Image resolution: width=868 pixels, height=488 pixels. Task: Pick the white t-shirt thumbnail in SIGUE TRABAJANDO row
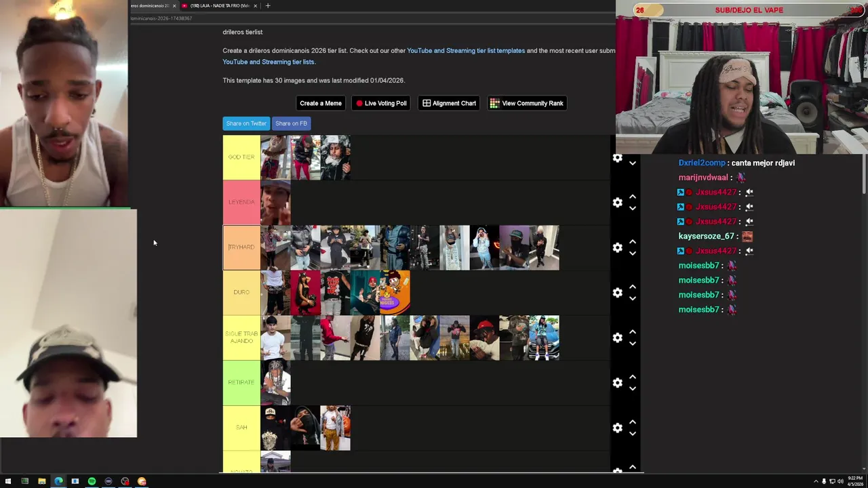[275, 338]
